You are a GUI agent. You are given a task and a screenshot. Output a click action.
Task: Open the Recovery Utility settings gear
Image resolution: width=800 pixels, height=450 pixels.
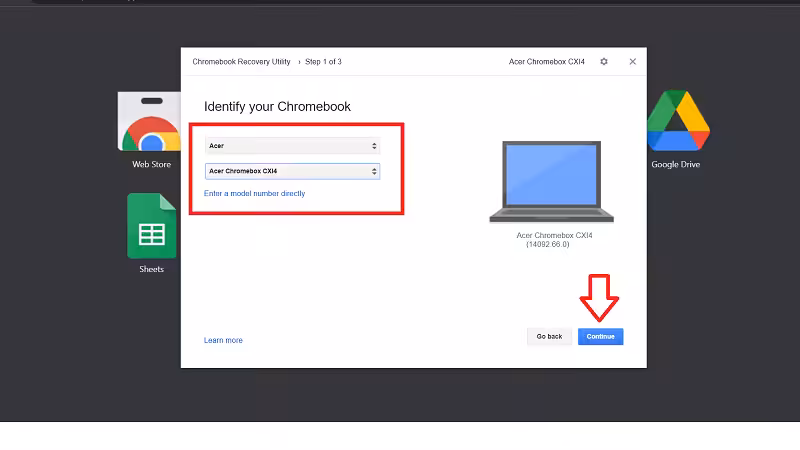pyautogui.click(x=604, y=61)
